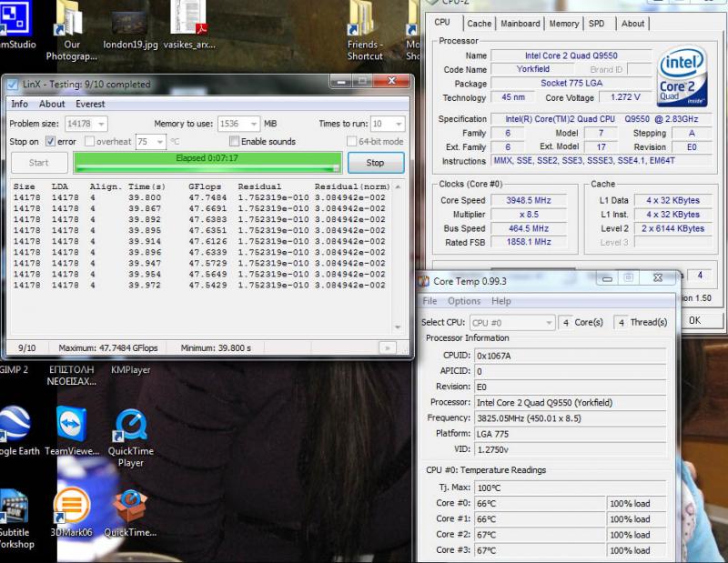The width and height of the screenshot is (728, 563).
Task: Click the Core Speed value "3948.5 MHz"
Action: 529,200
